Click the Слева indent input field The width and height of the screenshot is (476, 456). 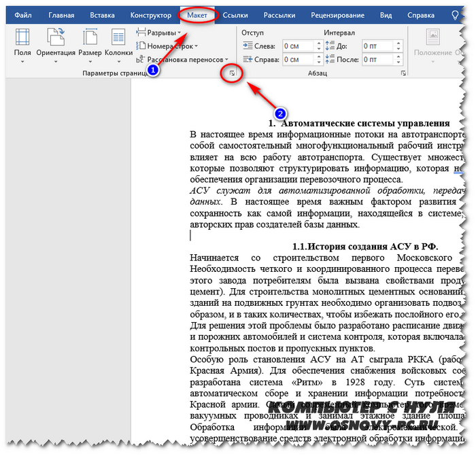point(296,46)
